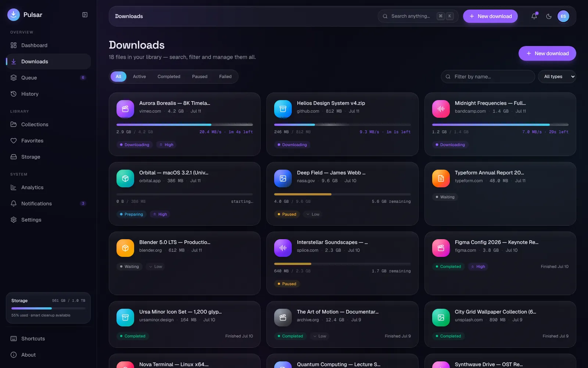The height and width of the screenshot is (368, 588).
Task: Click Aurora Borealis download progress bar
Action: click(x=184, y=125)
